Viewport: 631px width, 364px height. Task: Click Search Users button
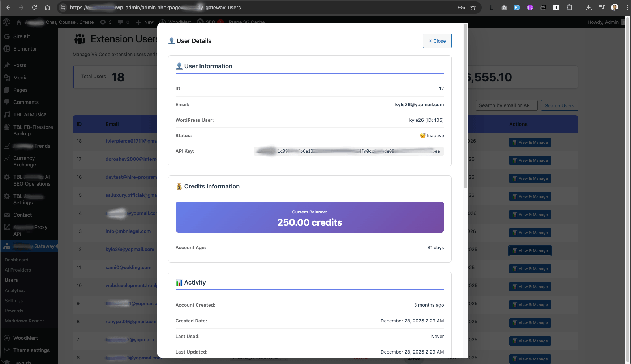(559, 105)
